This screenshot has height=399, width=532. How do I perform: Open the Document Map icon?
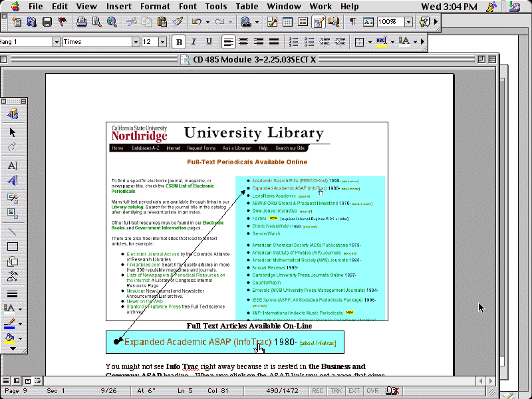pyautogui.click(x=334, y=23)
